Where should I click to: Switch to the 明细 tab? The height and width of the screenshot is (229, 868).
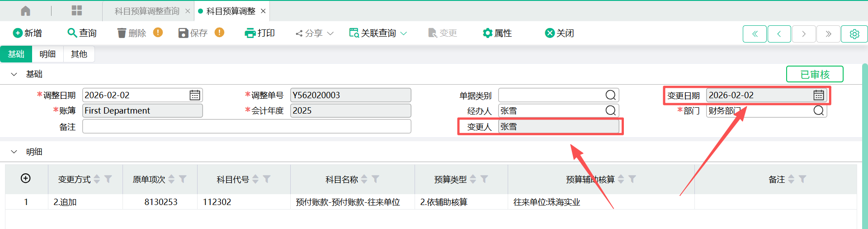(47, 54)
